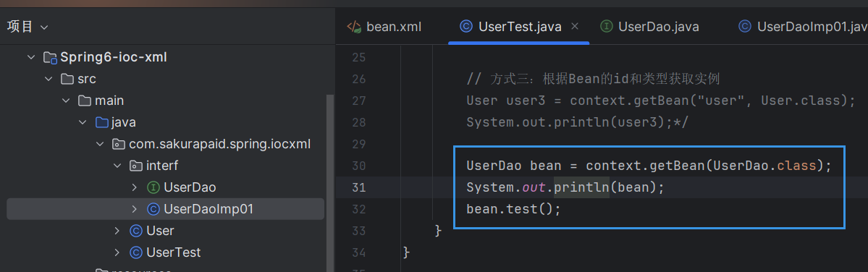
Task: Click the project panel vertical scrollbar
Action: click(x=331, y=182)
